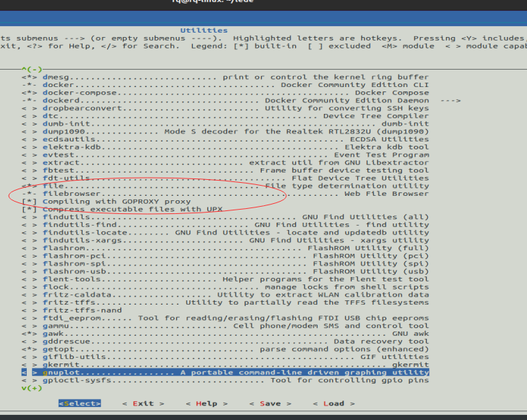The width and height of the screenshot is (527, 420).
Task: Open the dockerd submenu arrow
Action: pyautogui.click(x=450, y=101)
